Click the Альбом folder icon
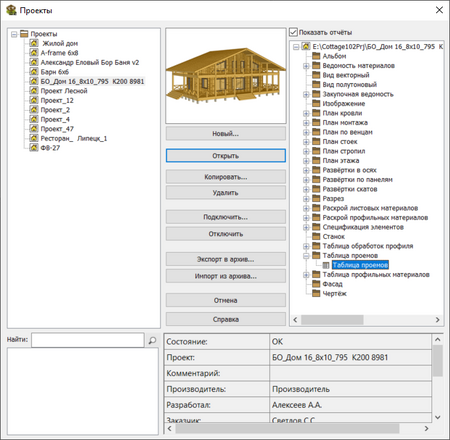The width and height of the screenshot is (450, 440). click(316, 56)
